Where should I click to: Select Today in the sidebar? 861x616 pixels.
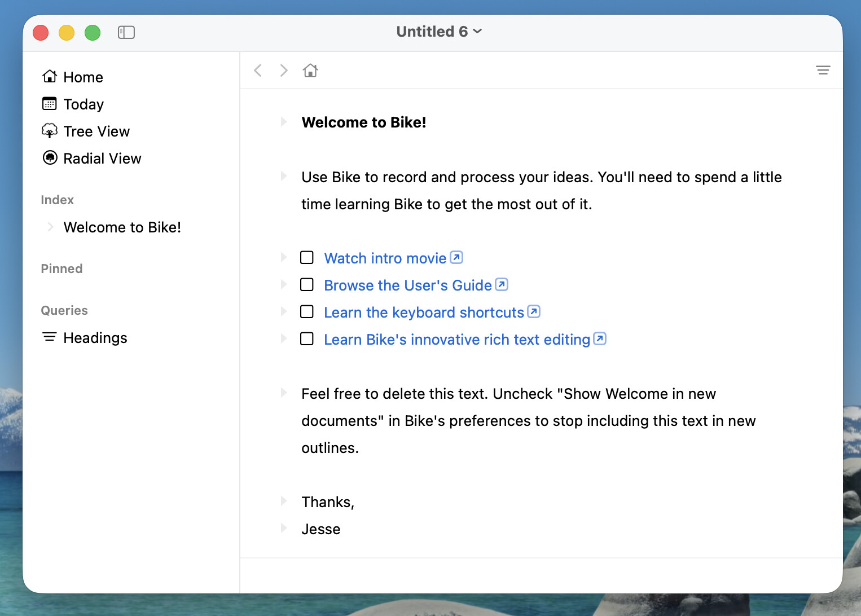(x=84, y=104)
